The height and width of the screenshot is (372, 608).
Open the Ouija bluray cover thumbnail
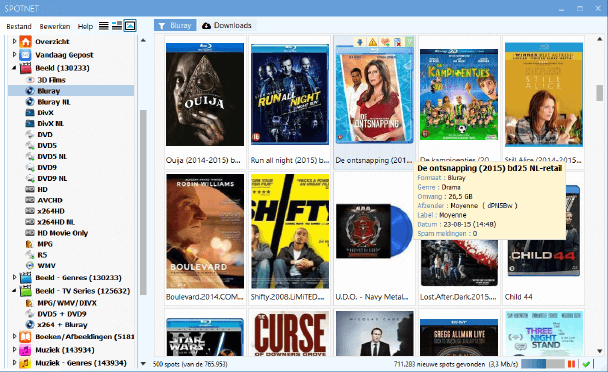tap(205, 94)
